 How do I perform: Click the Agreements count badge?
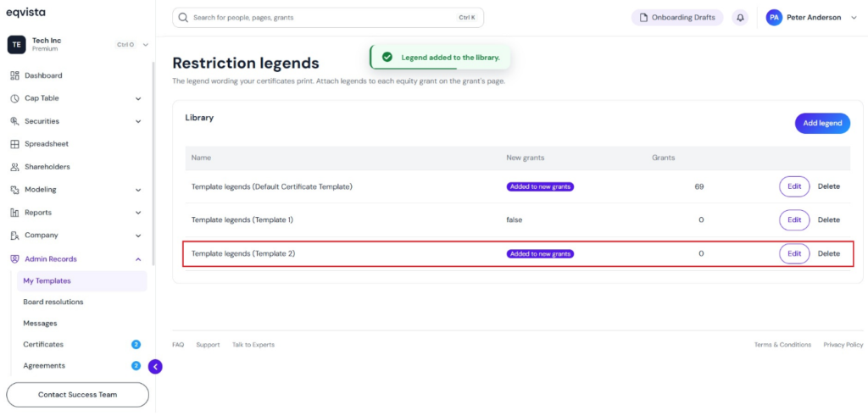[x=136, y=366]
